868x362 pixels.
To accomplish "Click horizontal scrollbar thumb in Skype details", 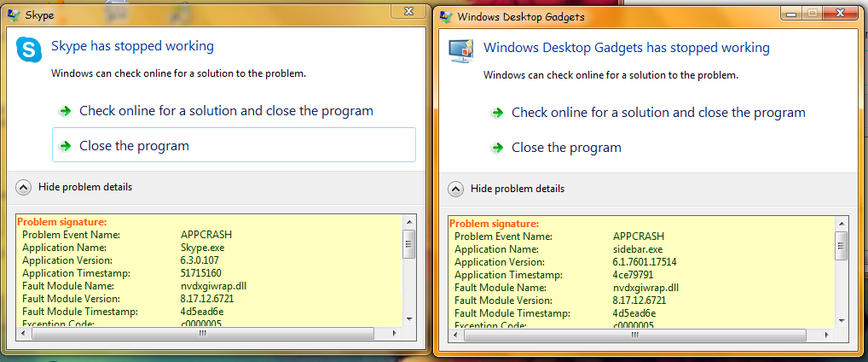I will pos(203,333).
